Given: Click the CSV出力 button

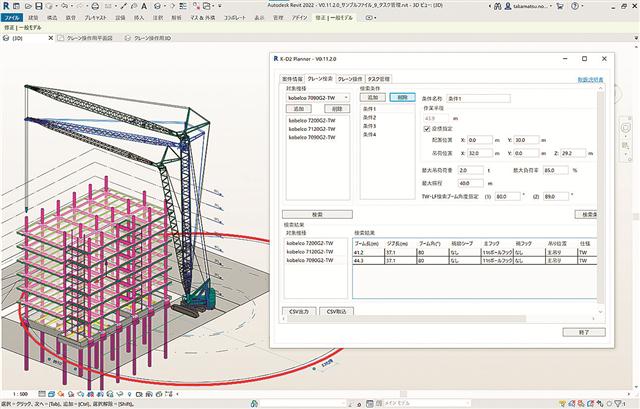Looking at the screenshot, I should tap(299, 311).
